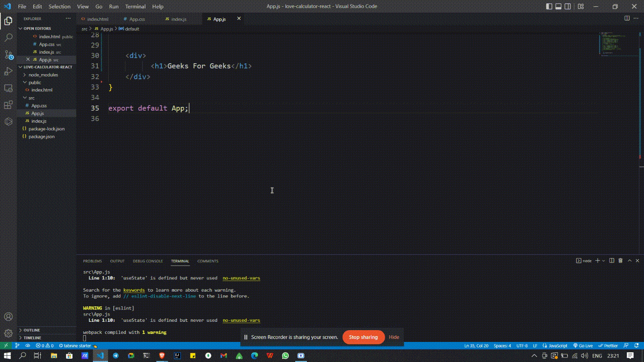Viewport: 644px width, 362px height.
Task: Switch to the Problems panel tab
Action: tap(92, 261)
